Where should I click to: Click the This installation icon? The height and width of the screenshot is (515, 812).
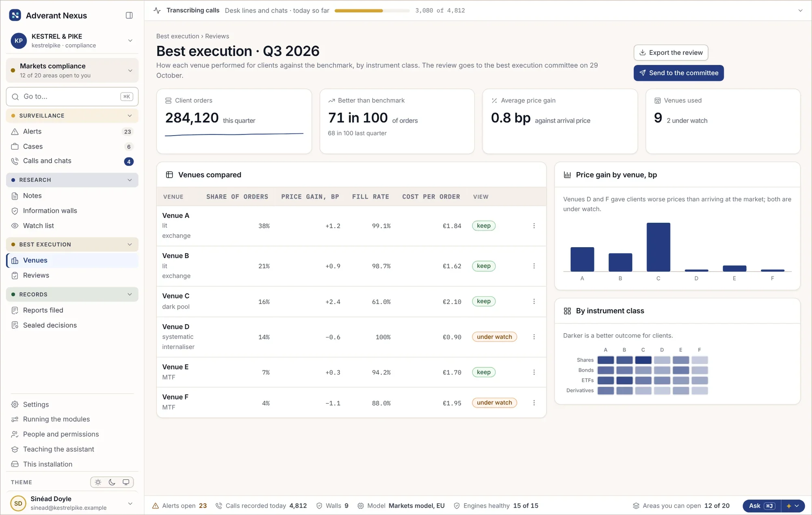point(15,464)
